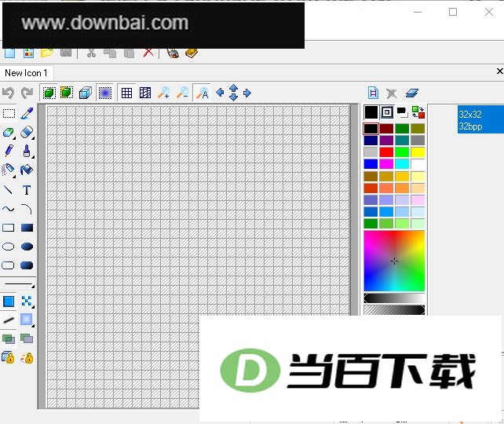Choose the filled Rounded Rectangle tool
504x424 pixels.
(27, 265)
